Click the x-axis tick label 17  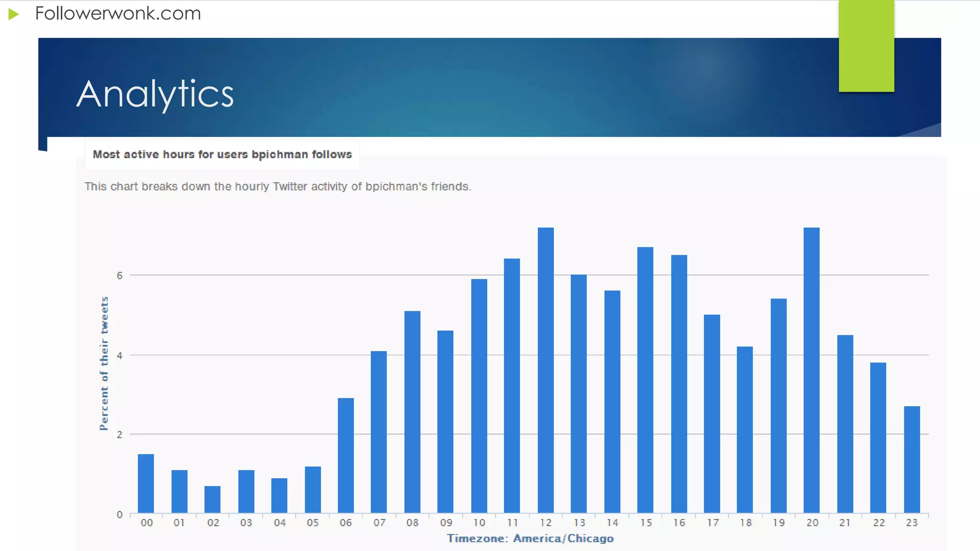pos(713,523)
